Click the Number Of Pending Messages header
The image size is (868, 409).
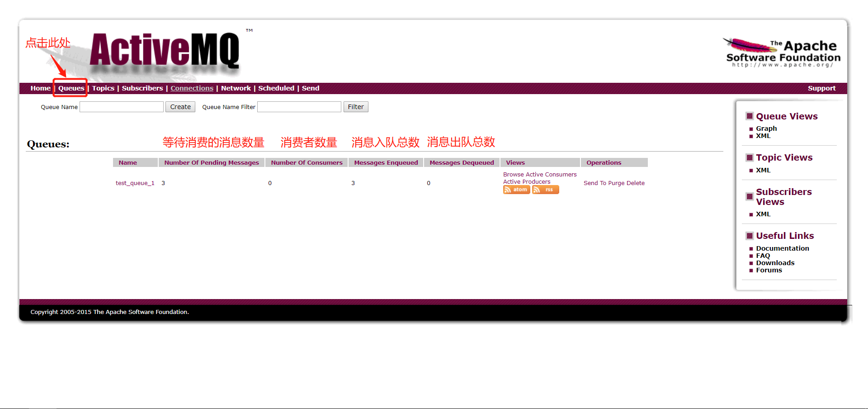(x=212, y=162)
